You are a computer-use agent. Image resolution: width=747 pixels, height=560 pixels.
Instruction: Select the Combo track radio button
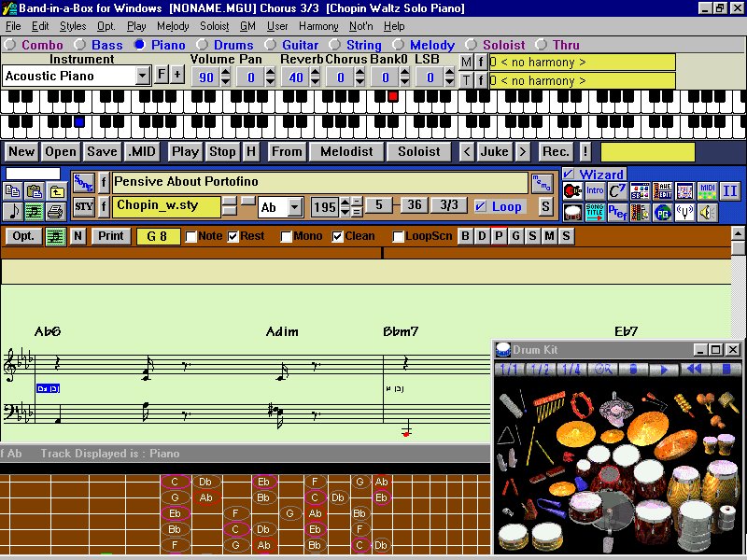pos(9,45)
